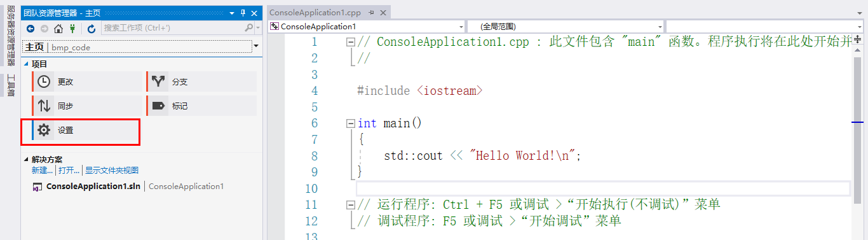Click the back arrow in Team Explorer
Viewport: 868px width, 240px height.
tap(31, 29)
